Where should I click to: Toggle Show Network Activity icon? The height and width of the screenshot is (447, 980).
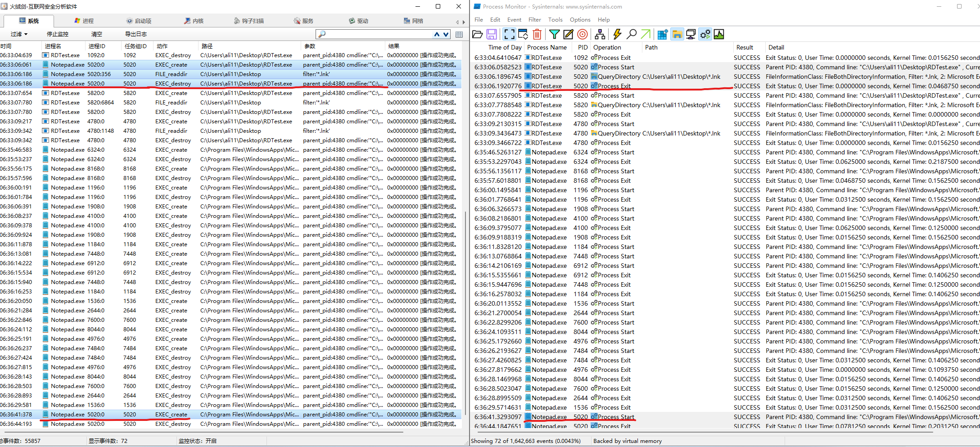tap(691, 34)
